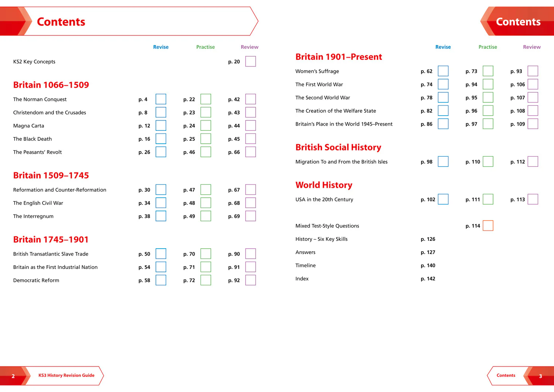Open the Timeline entry

click(x=305, y=265)
